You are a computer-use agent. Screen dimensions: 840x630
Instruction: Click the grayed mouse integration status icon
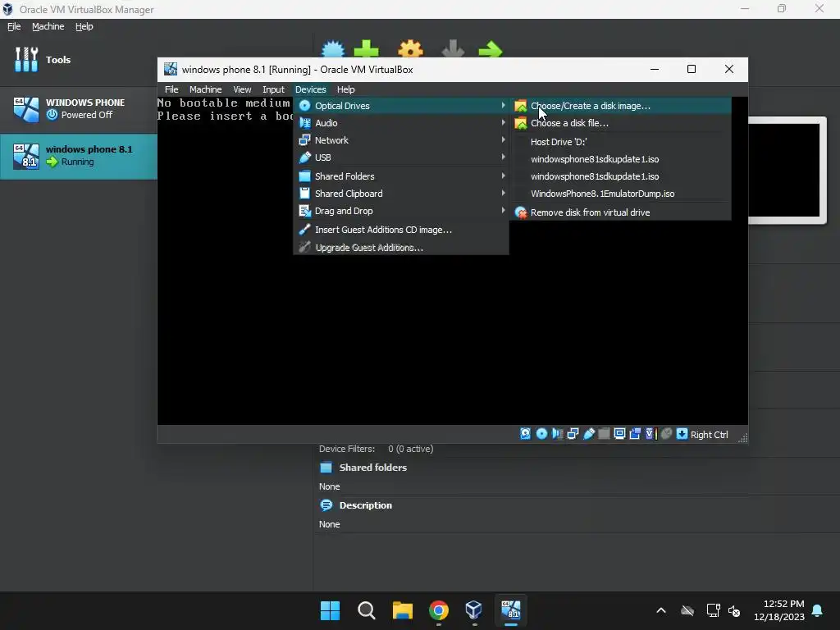click(x=666, y=434)
